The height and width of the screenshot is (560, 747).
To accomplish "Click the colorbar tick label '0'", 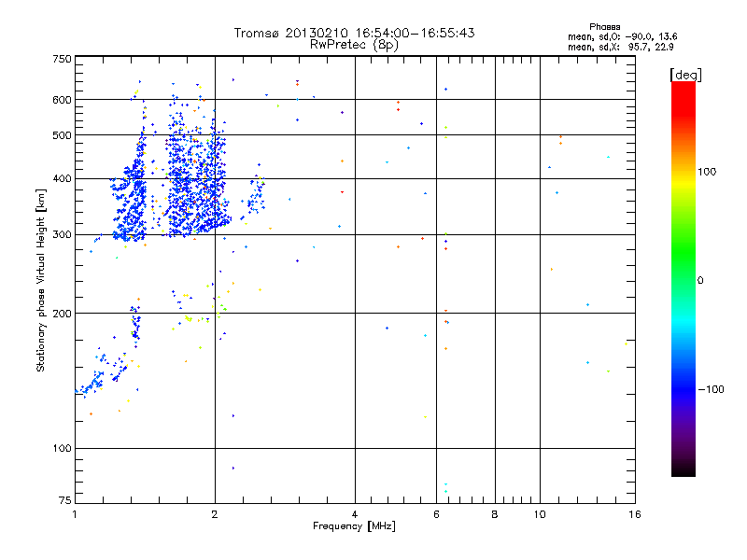I will coord(700,280).
